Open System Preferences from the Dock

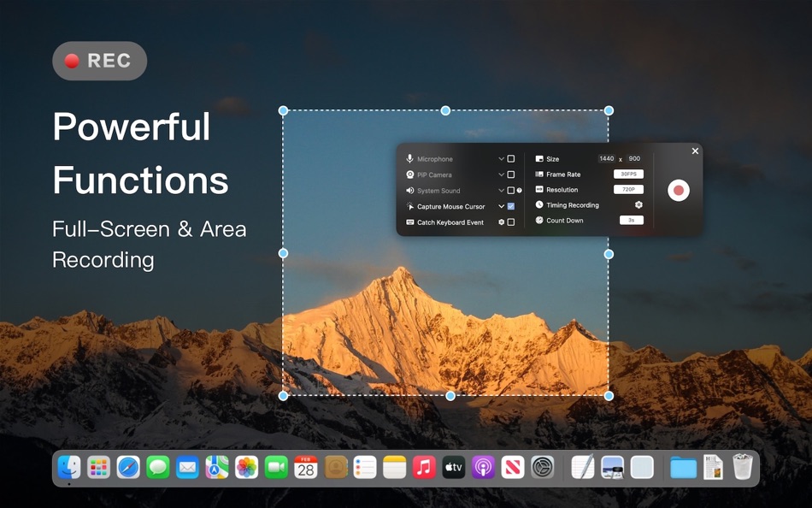point(542,468)
